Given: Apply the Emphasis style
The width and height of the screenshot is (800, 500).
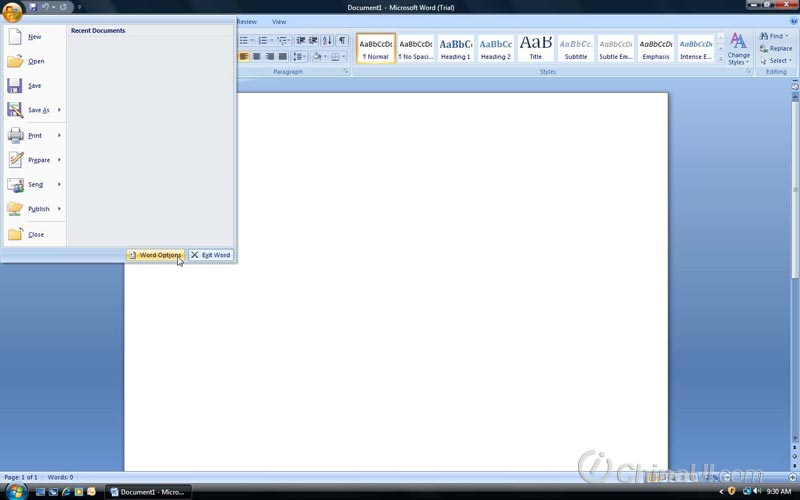Looking at the screenshot, I should click(656, 48).
